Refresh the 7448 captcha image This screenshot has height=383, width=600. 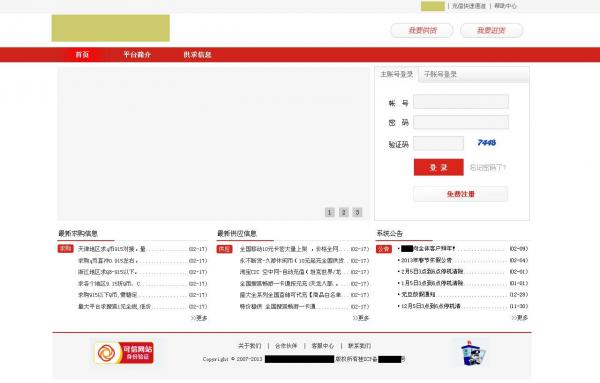point(487,143)
